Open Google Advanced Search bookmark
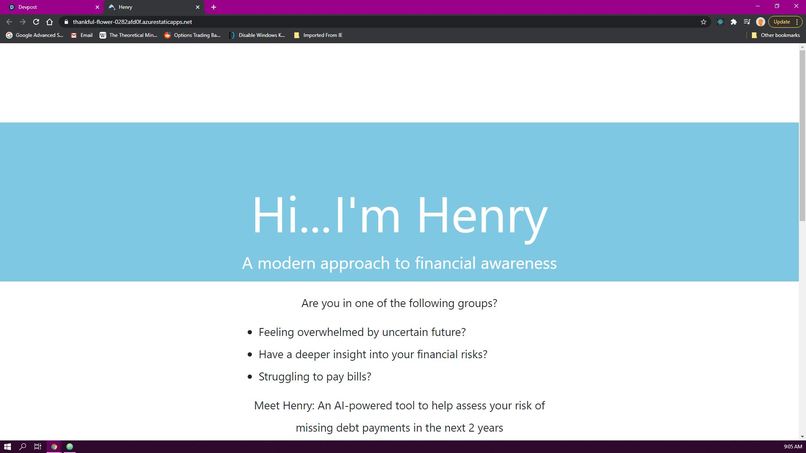This screenshot has height=453, width=806. (x=34, y=35)
